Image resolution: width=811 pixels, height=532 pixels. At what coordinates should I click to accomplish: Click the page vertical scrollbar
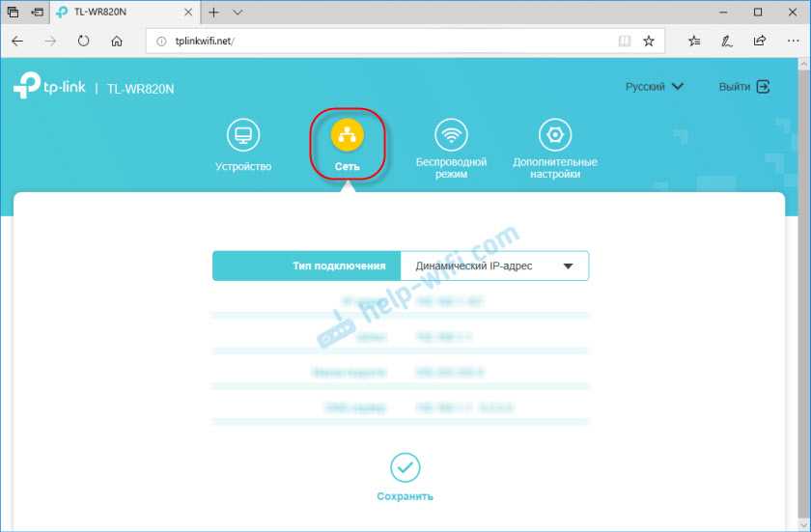tap(803, 294)
